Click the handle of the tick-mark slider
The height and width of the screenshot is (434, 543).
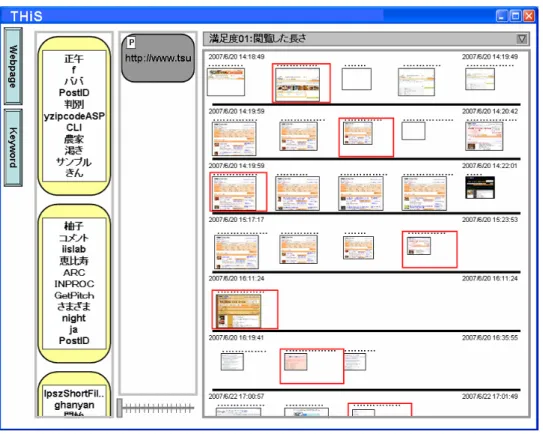tap(119, 408)
